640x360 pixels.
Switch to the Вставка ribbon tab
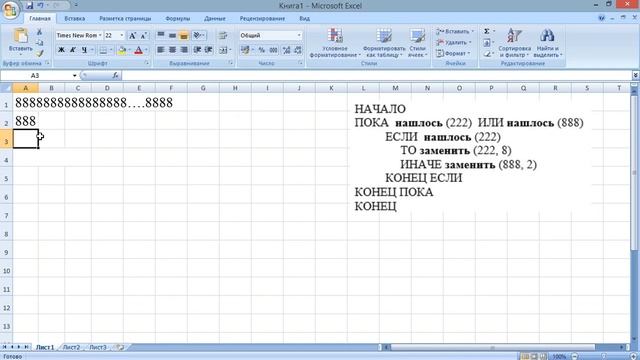click(x=75, y=18)
